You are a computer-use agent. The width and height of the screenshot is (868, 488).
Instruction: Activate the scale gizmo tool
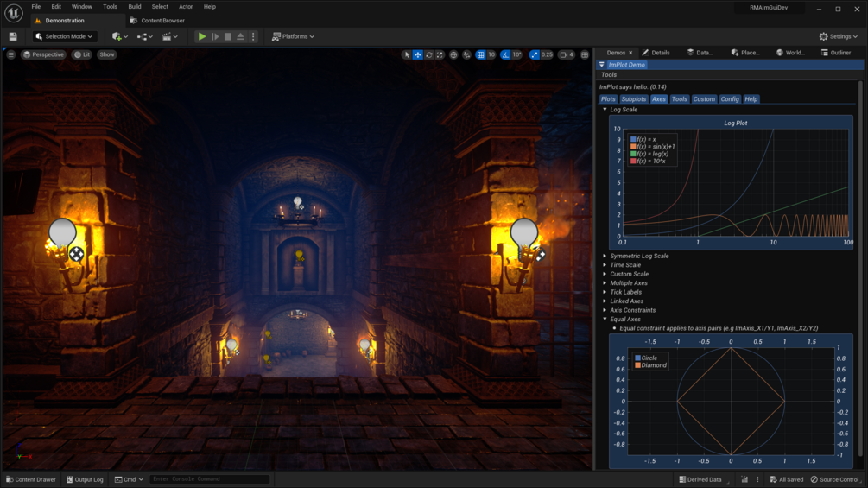coord(440,54)
